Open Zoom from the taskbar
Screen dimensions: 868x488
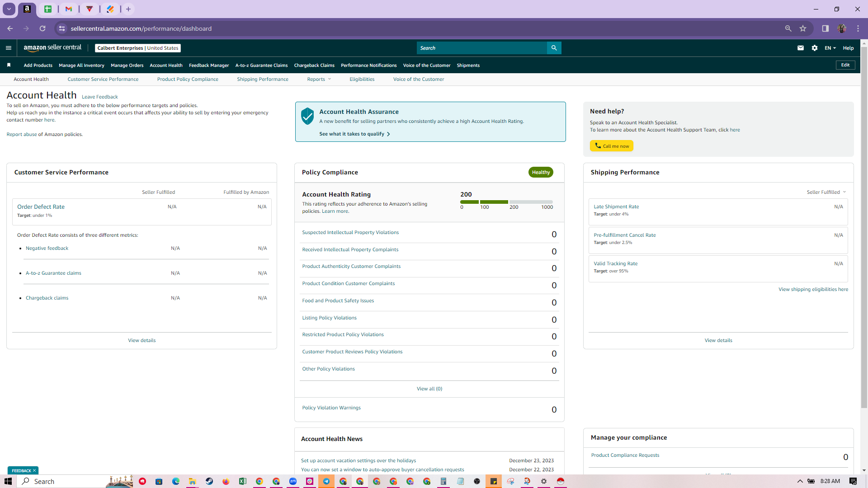[293, 481]
